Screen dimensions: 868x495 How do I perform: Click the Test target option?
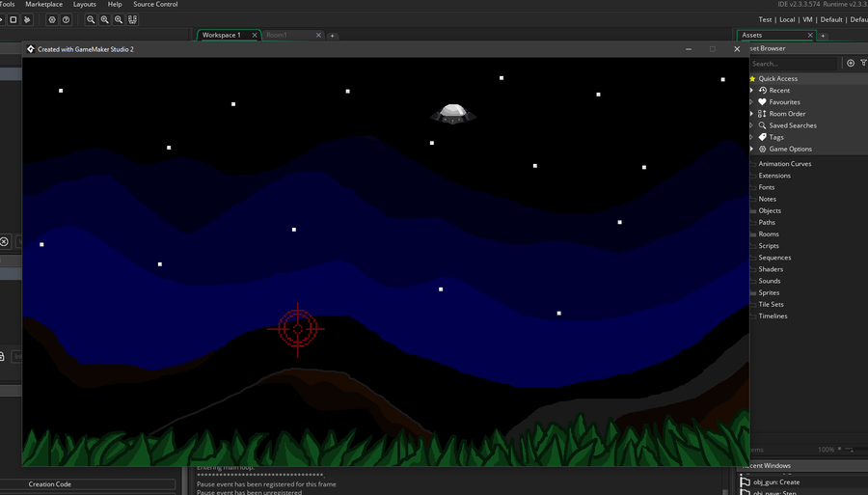pyautogui.click(x=765, y=19)
